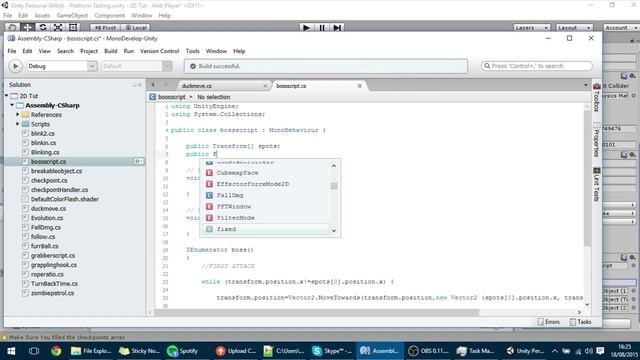The height and width of the screenshot is (360, 640).
Task: Click the Unity Step button
Action: pyautogui.click(x=337, y=27)
